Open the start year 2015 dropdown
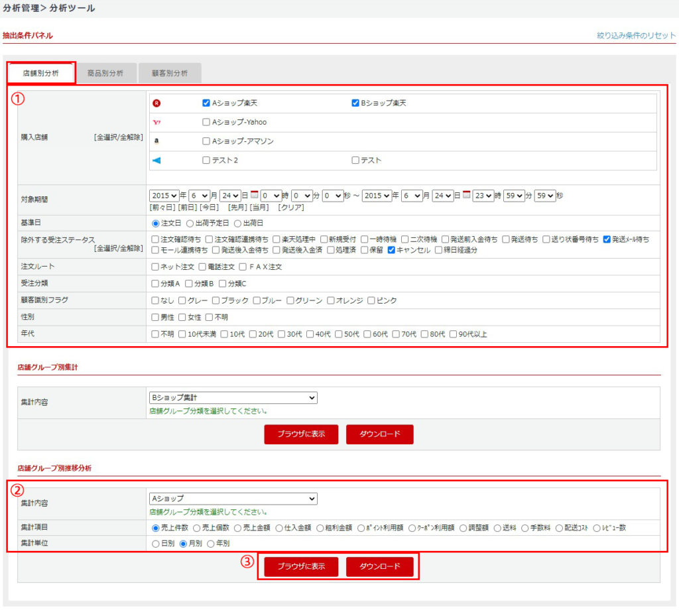 (x=164, y=196)
